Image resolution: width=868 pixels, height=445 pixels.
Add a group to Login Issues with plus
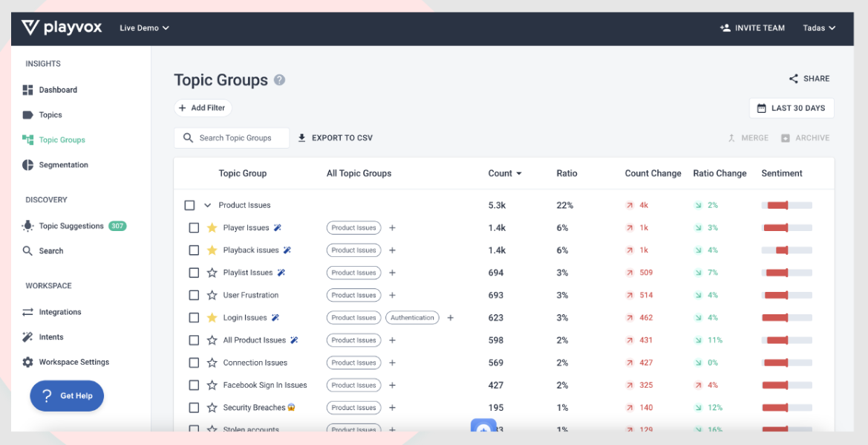coord(450,317)
